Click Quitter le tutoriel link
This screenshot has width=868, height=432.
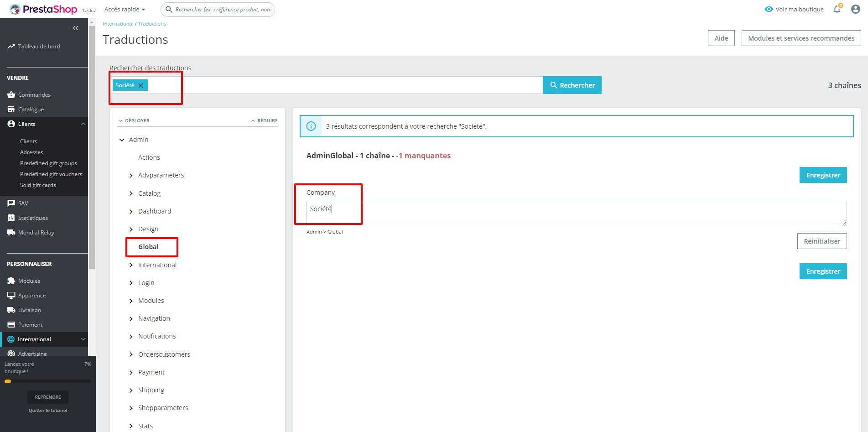tap(48, 411)
